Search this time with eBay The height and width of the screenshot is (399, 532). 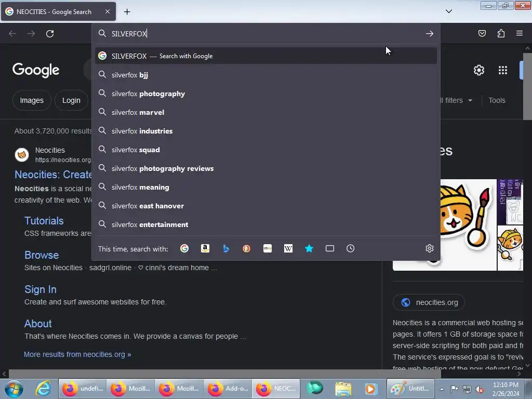coord(268,248)
